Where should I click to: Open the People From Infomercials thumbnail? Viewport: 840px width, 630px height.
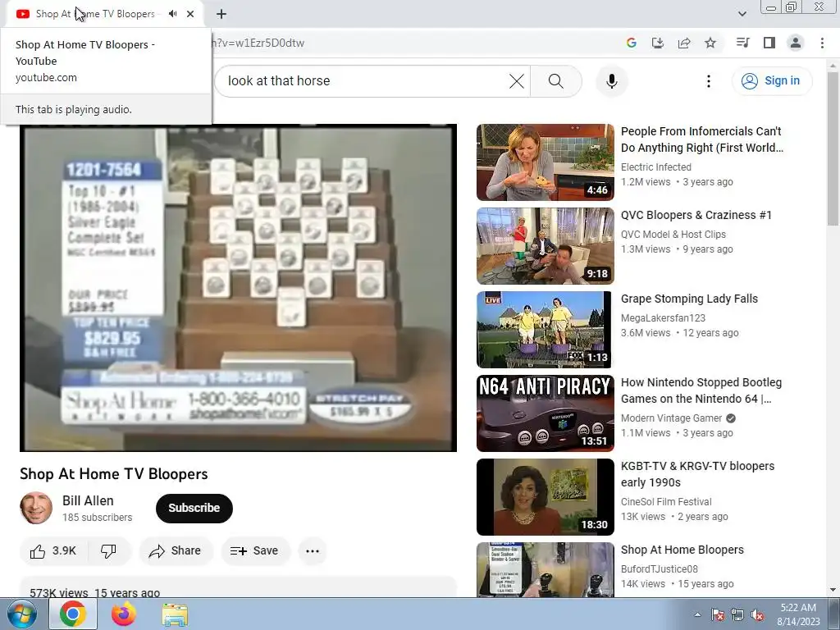click(546, 162)
